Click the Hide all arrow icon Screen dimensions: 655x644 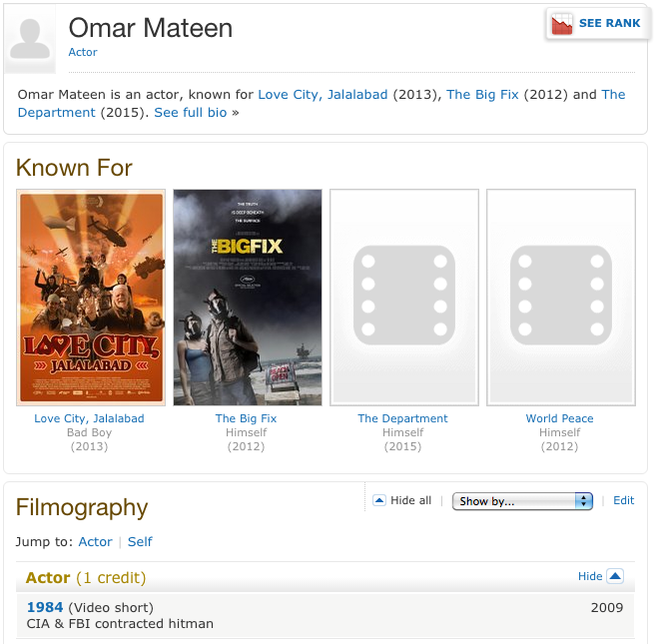click(x=379, y=501)
